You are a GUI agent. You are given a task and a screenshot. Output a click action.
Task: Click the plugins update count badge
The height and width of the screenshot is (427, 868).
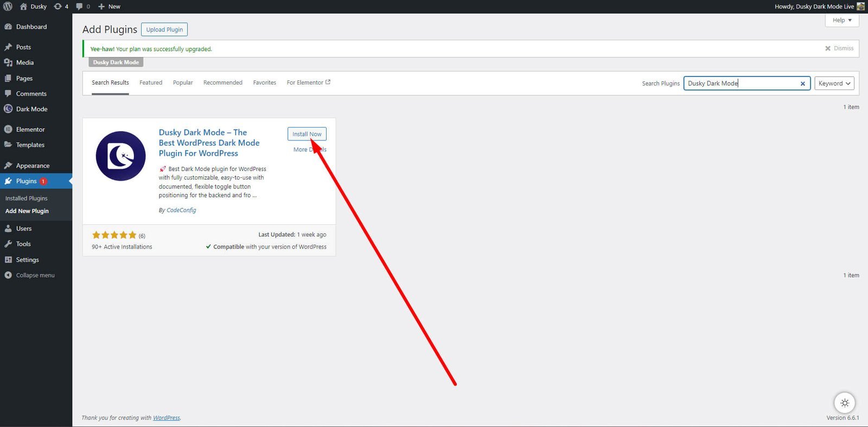43,181
